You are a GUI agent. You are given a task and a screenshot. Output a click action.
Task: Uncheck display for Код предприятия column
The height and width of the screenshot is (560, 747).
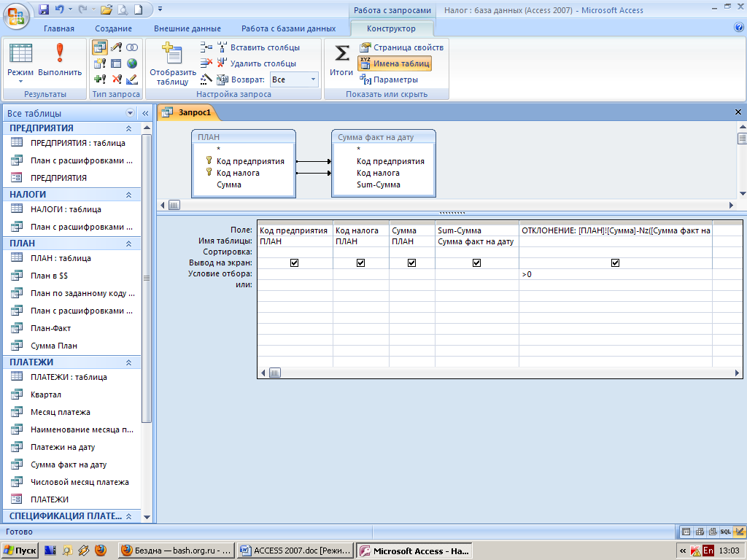coord(295,262)
